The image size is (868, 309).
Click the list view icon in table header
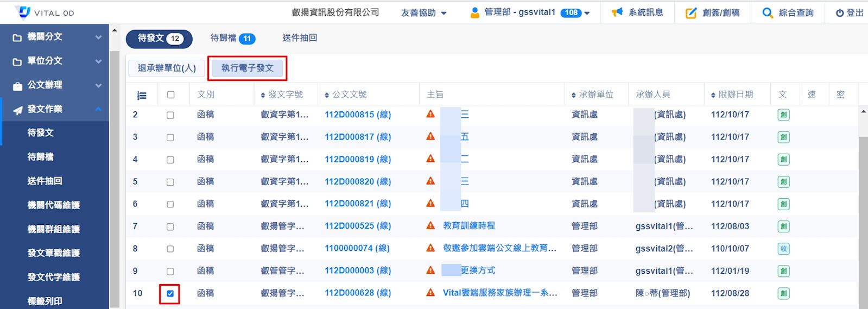142,95
